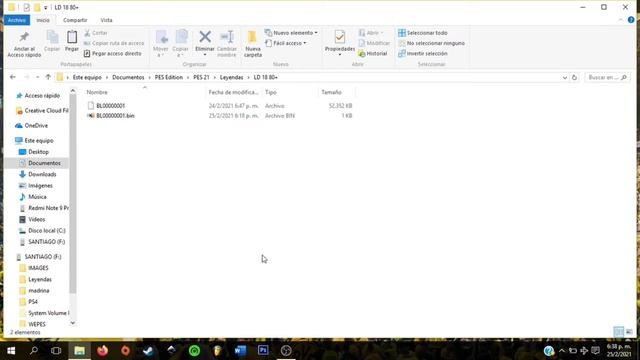Open Firefox from the taskbar
Image resolution: width=640 pixels, height=360 pixels.
point(102,350)
